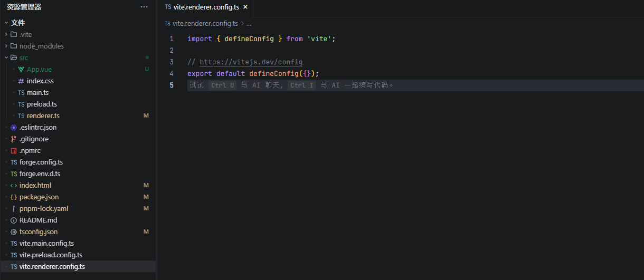
Task: Click the open src folder icon
Action: click(14, 57)
